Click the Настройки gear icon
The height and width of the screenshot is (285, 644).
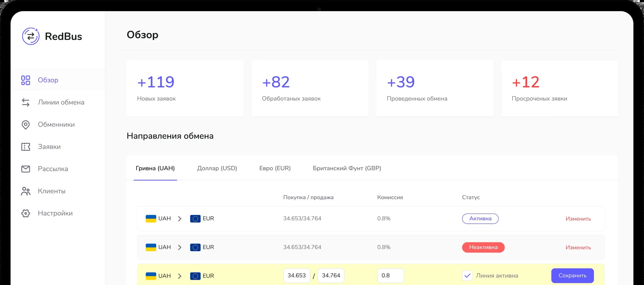pos(26,213)
